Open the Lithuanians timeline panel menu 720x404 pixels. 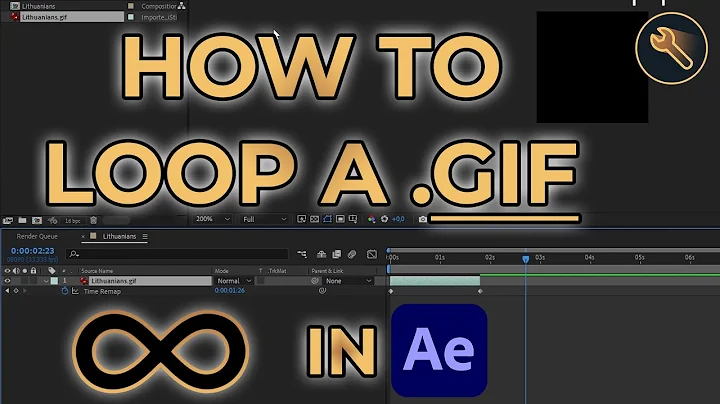(x=145, y=236)
